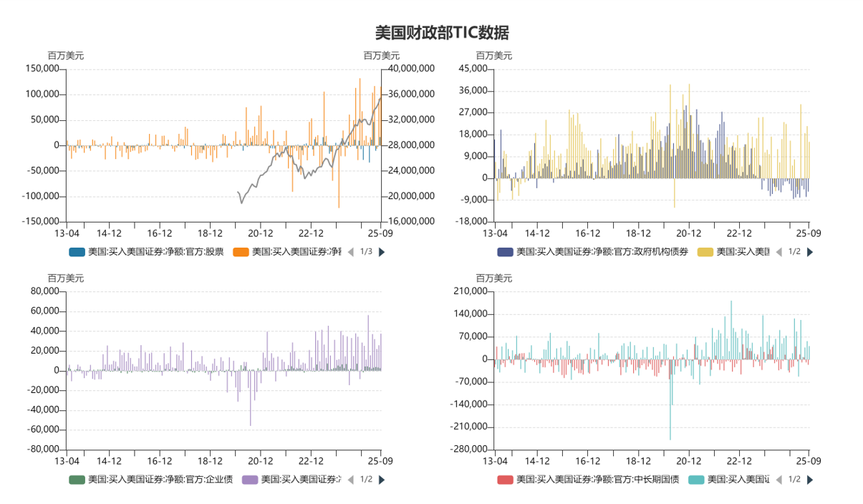Click the 美国财政部TIC数据 chart title
The width and height of the screenshot is (863, 504).
pyautogui.click(x=442, y=33)
